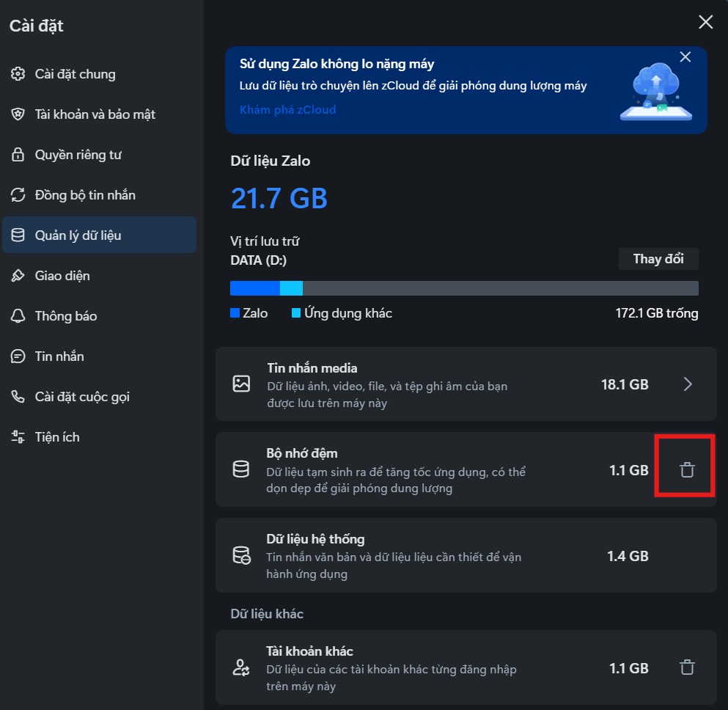Dismiss the zCloud promotion banner

[x=685, y=57]
